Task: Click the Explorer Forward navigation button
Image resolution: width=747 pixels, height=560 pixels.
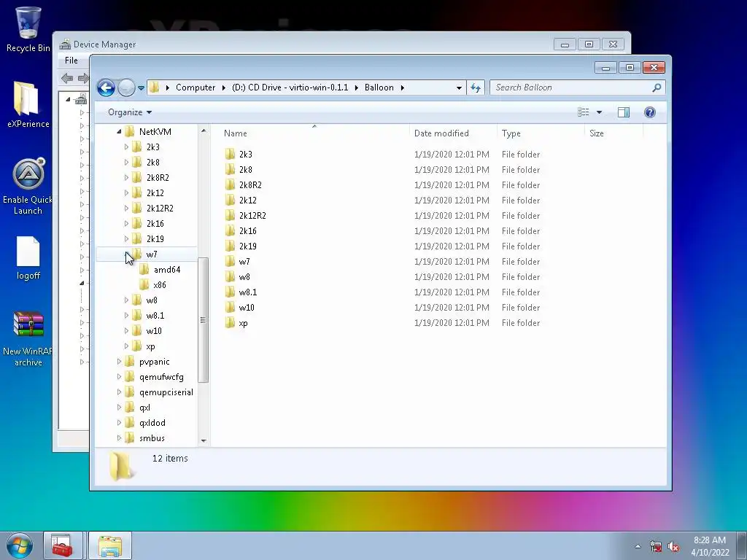Action: [x=126, y=87]
